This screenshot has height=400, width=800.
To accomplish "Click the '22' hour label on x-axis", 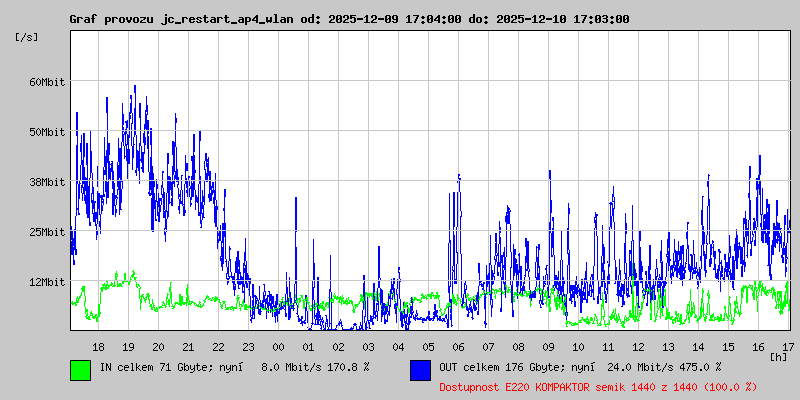I will point(218,347).
